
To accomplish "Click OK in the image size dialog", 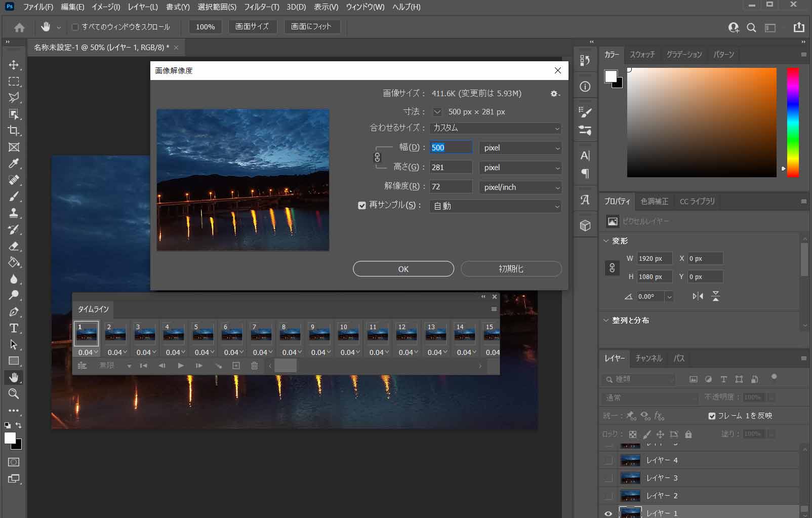I will pos(403,269).
